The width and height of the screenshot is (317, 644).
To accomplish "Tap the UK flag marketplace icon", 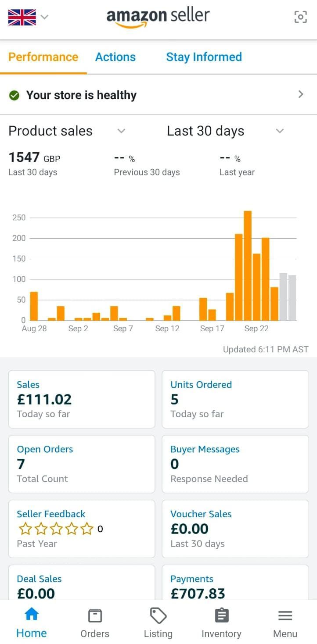I will click(x=22, y=18).
